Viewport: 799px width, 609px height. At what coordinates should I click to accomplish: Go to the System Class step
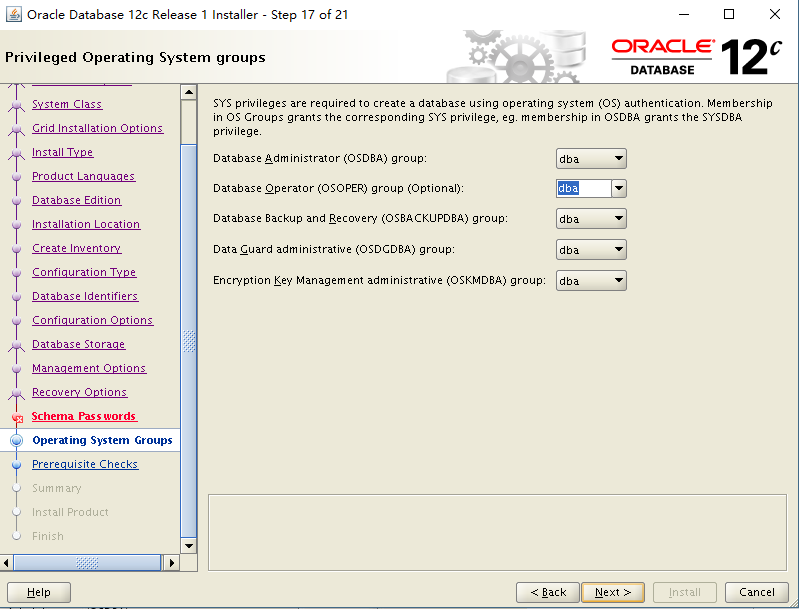click(x=67, y=104)
